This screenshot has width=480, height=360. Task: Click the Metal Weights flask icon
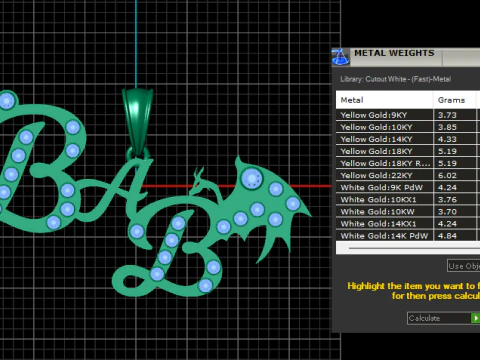pos(340,57)
